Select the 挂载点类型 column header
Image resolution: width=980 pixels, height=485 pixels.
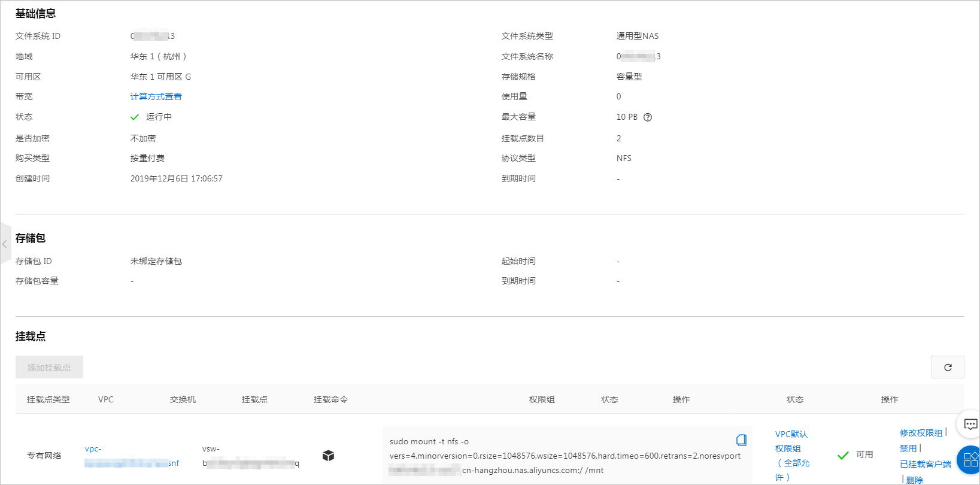48,399
